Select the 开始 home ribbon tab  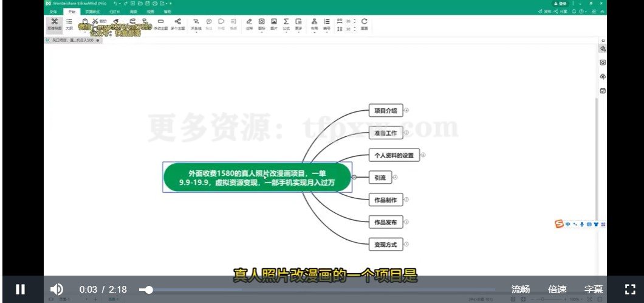coord(72,12)
